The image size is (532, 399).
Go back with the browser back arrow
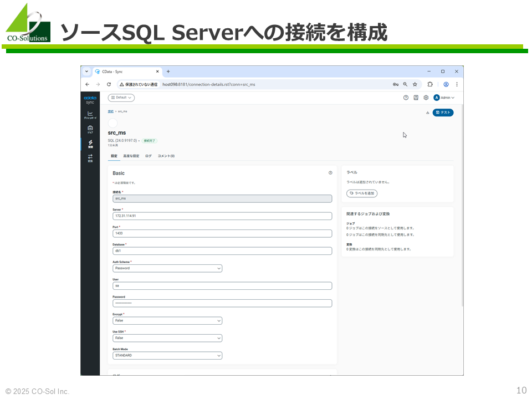pyautogui.click(x=87, y=84)
